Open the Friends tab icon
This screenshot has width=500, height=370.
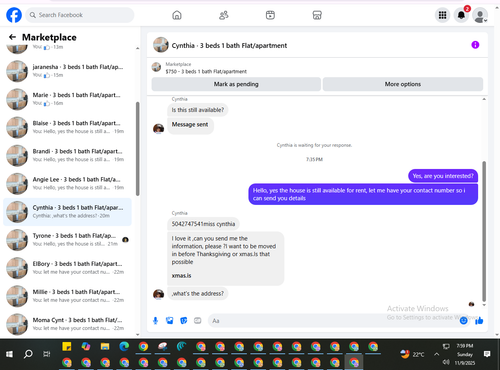point(223,15)
